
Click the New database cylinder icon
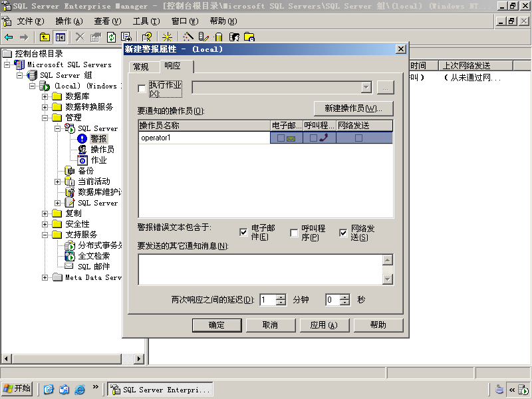pos(219,37)
